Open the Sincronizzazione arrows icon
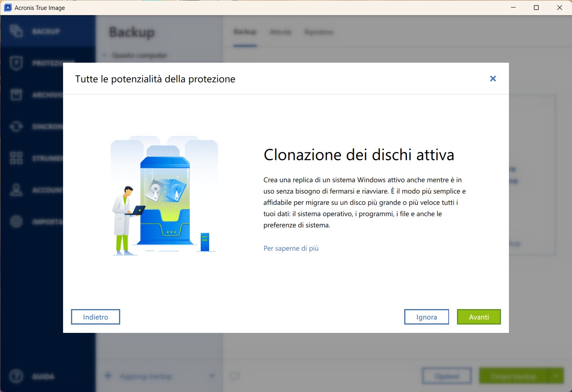 [16, 126]
